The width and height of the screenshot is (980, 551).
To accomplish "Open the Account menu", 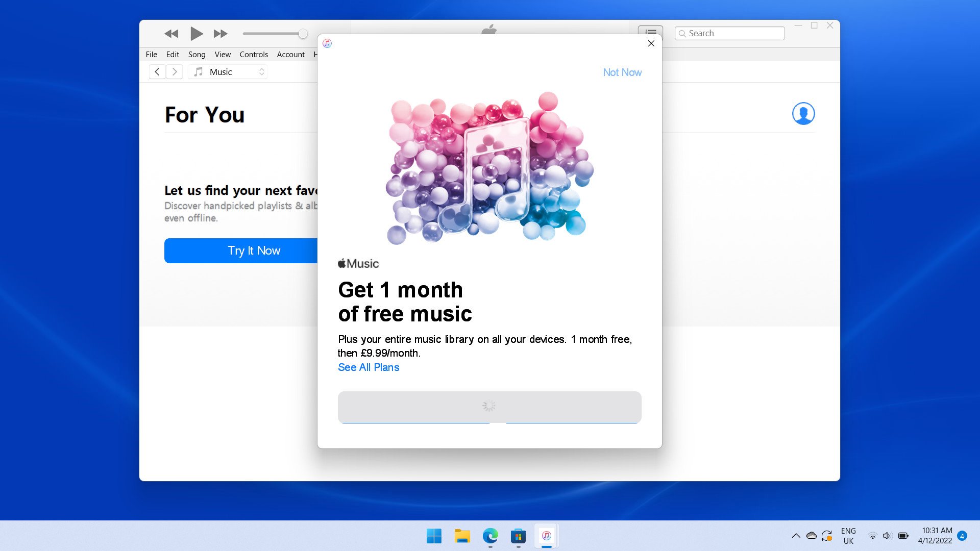I will click(290, 54).
